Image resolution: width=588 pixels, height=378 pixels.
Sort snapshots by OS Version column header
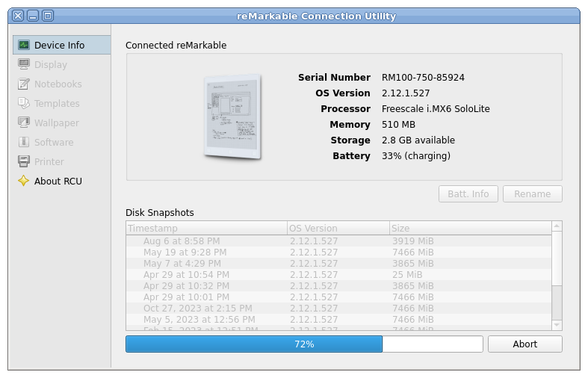[338, 228]
